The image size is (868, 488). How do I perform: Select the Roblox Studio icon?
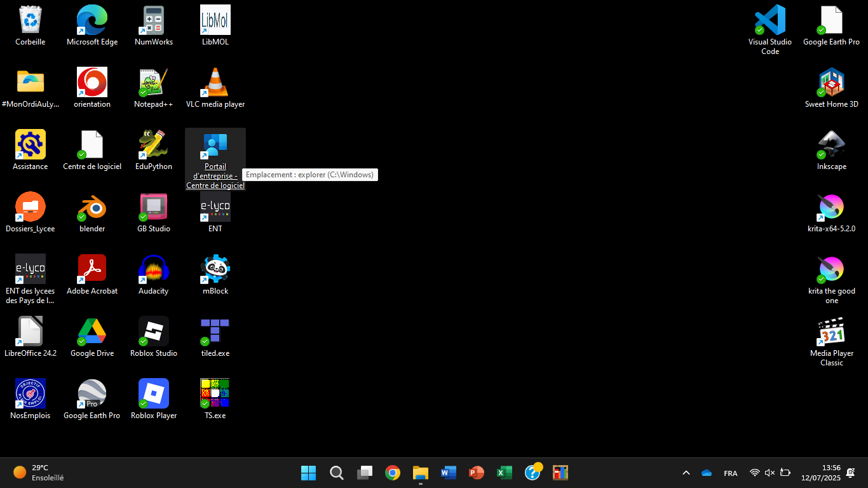(153, 332)
